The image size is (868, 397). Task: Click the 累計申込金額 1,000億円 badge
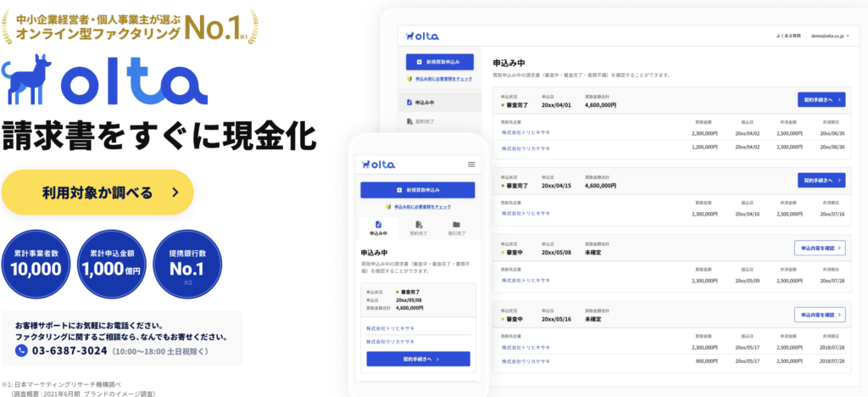click(x=111, y=264)
